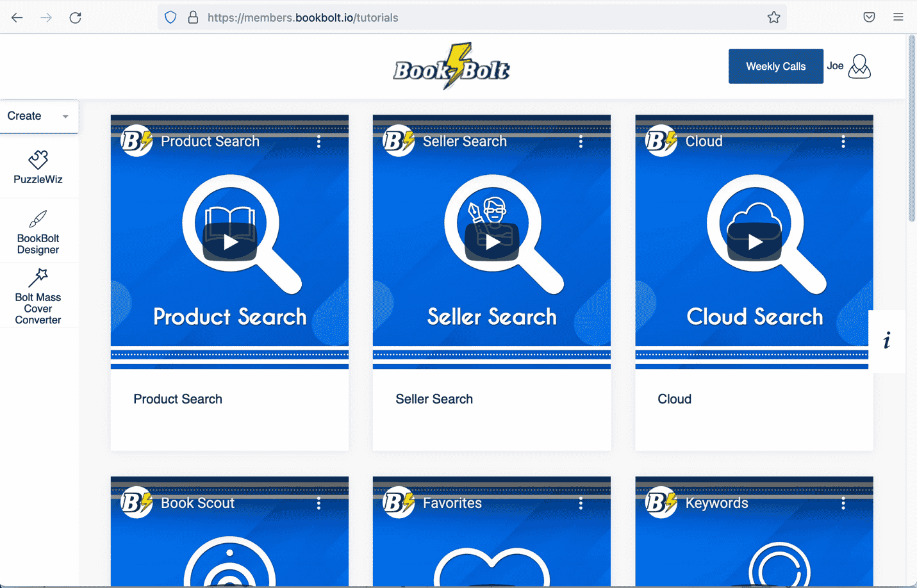Image resolution: width=917 pixels, height=588 pixels.
Task: Click channel logo on Book Scout video
Action: (x=136, y=503)
